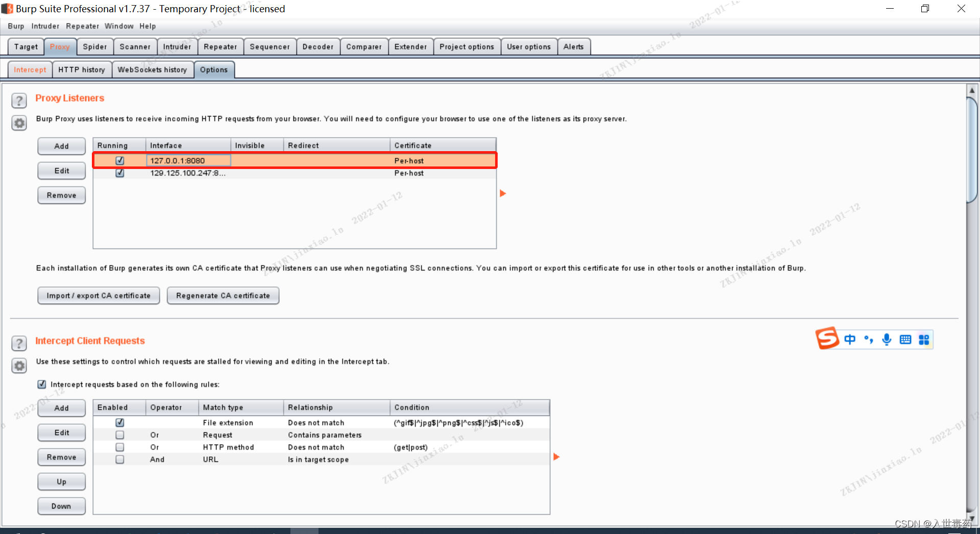Open Intercept Client Requests gear menu
The height and width of the screenshot is (534, 980).
(19, 366)
